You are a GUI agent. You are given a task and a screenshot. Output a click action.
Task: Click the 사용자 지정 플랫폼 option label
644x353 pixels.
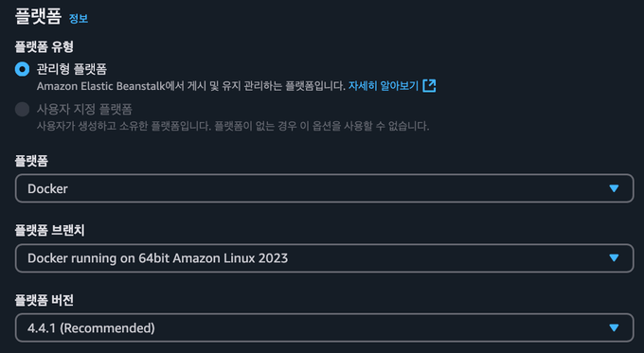pos(84,109)
